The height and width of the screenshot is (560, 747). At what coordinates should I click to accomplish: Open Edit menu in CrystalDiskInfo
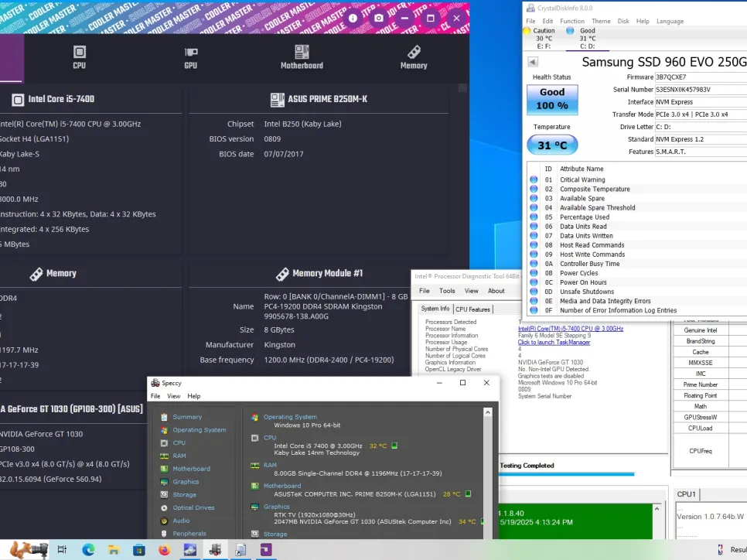pos(547,21)
